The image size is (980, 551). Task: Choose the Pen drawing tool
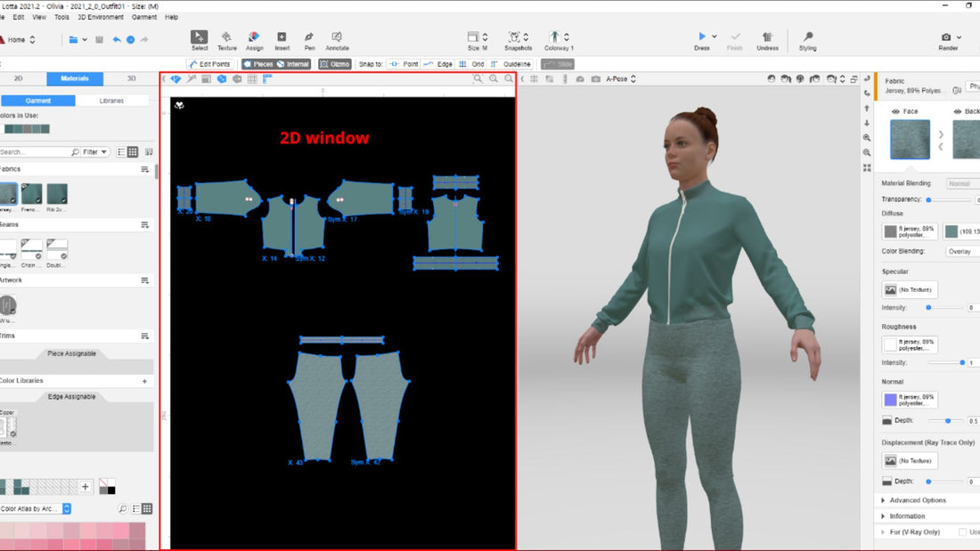click(x=309, y=37)
